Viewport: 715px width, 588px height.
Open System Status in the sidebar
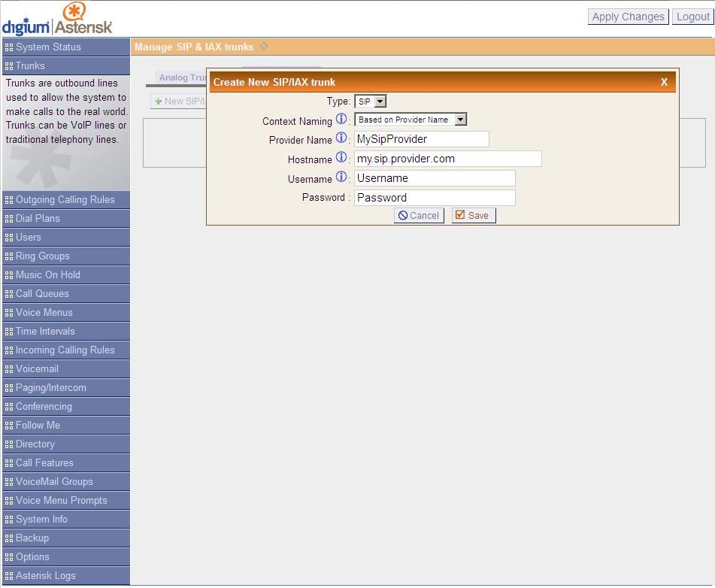(x=48, y=47)
